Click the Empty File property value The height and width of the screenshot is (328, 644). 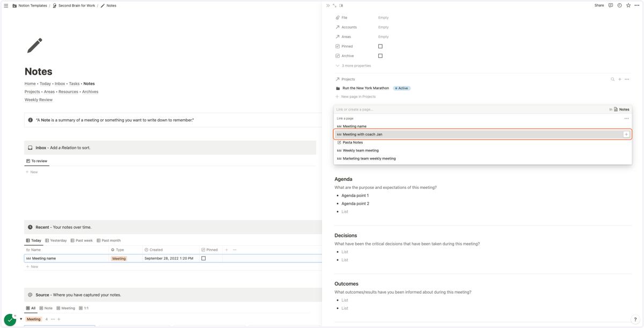click(x=383, y=18)
